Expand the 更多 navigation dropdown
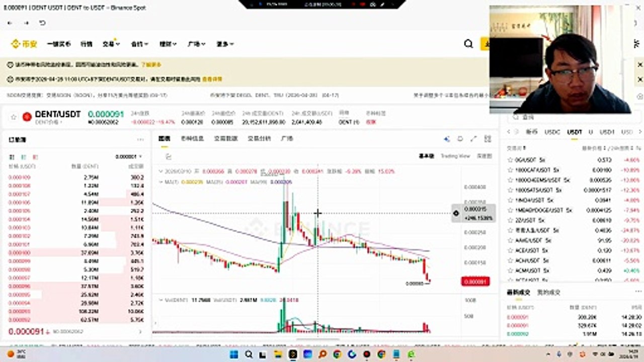The image size is (644, 362). coord(225,44)
